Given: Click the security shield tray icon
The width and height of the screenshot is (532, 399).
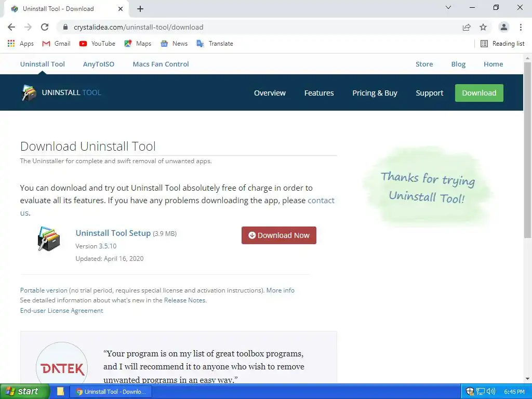Looking at the screenshot, I should tap(470, 392).
